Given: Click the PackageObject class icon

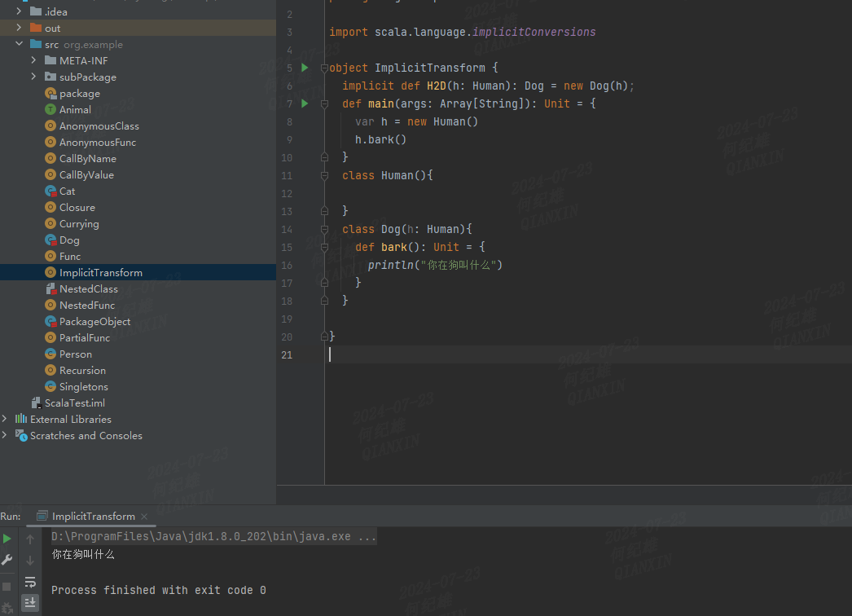Looking at the screenshot, I should (x=51, y=321).
